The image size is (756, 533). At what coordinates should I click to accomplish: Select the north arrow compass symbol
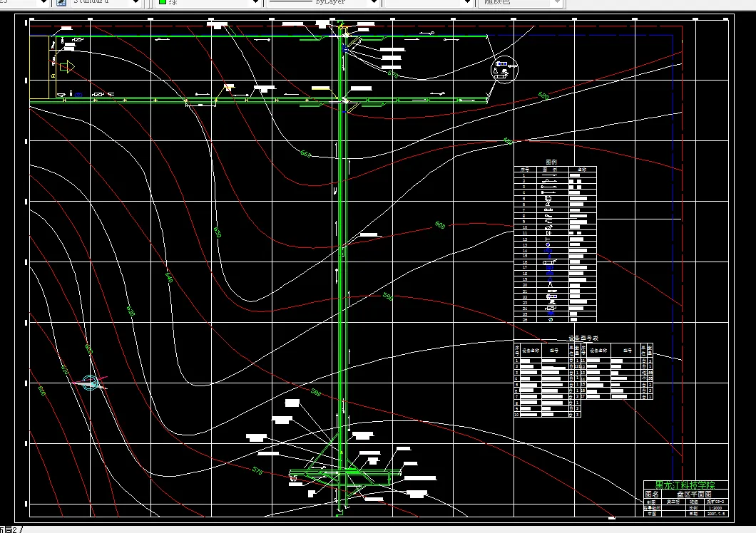pyautogui.click(x=90, y=383)
